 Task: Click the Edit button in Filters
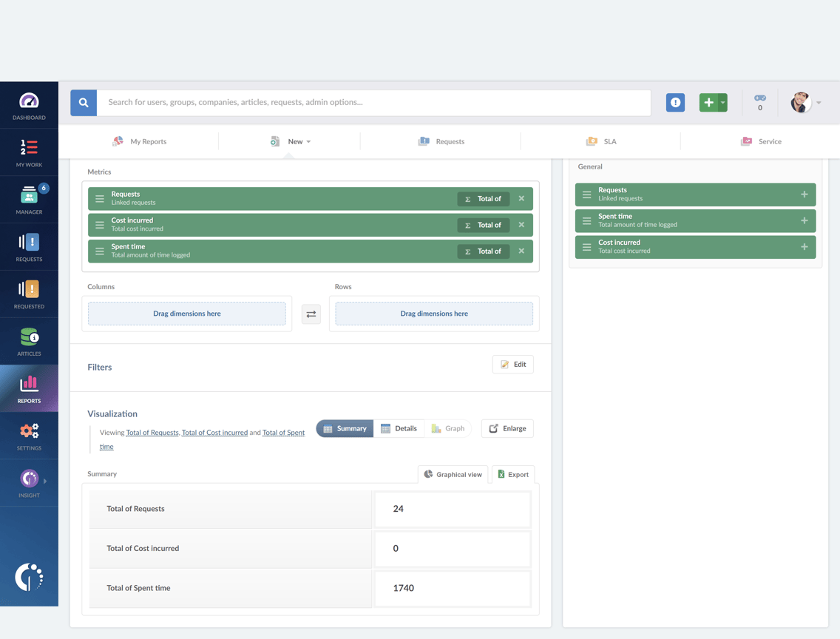pos(512,364)
